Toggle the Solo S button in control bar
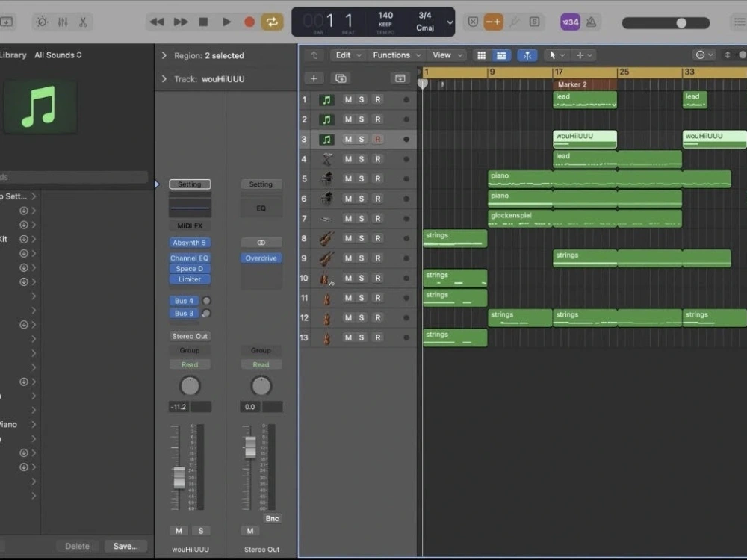This screenshot has width=747, height=560. tap(535, 22)
